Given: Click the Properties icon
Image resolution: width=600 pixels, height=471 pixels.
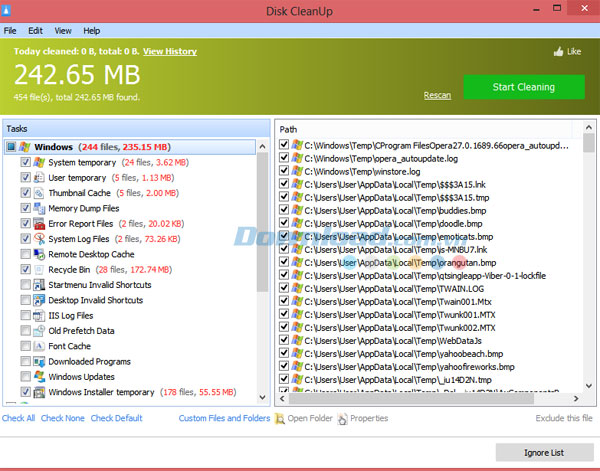Looking at the screenshot, I should pos(343,418).
